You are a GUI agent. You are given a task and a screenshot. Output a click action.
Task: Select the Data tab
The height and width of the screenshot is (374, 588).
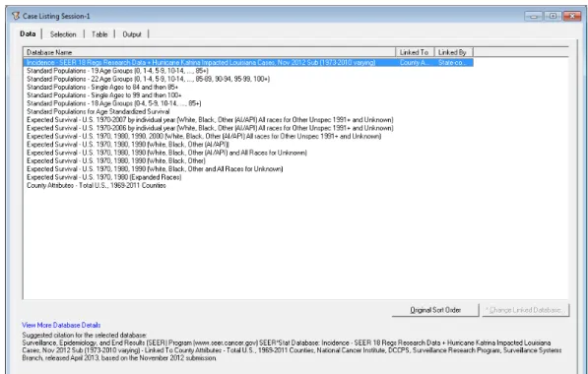coord(28,33)
